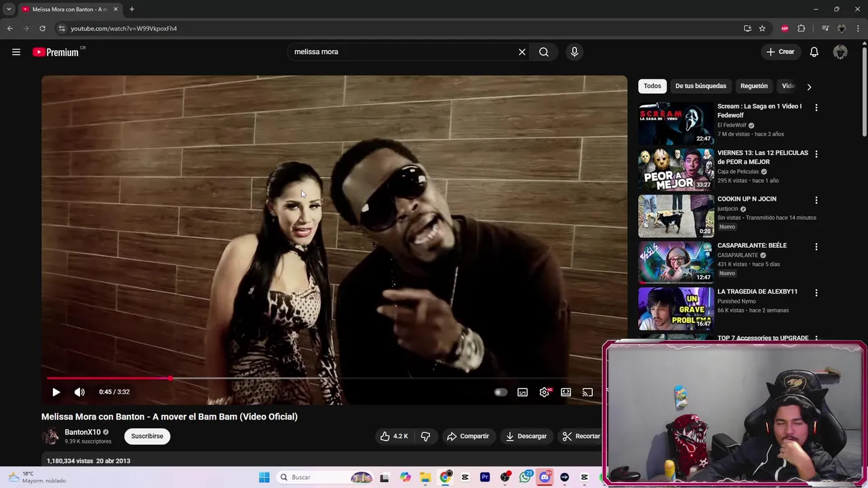The image size is (868, 488).
Task: Click the browser address bar URL
Action: (123, 28)
